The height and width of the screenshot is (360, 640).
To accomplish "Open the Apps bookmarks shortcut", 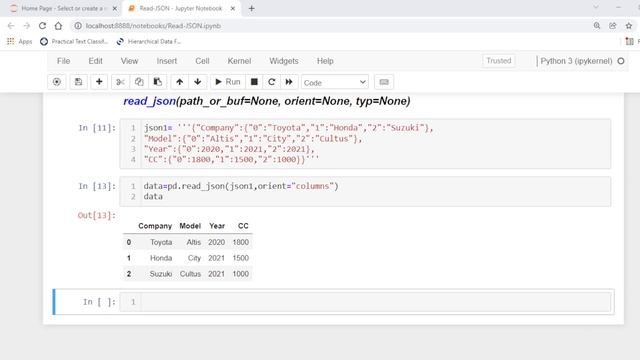I will [20, 41].
